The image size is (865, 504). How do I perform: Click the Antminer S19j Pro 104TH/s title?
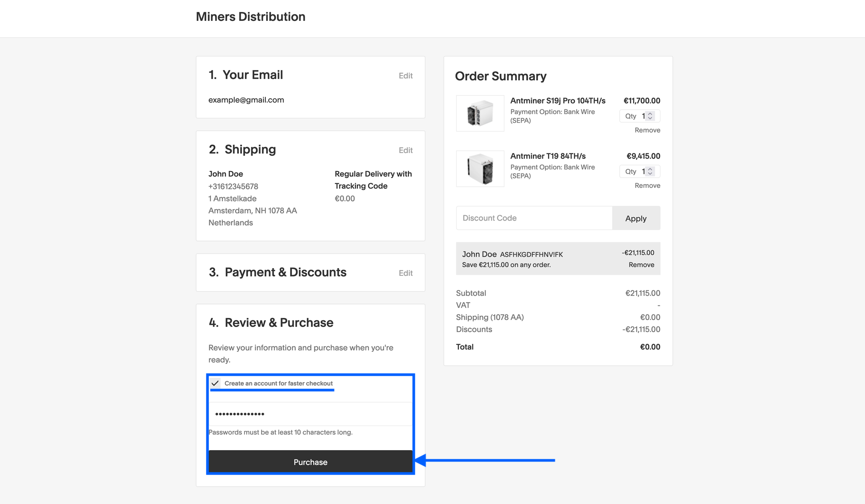[558, 101]
